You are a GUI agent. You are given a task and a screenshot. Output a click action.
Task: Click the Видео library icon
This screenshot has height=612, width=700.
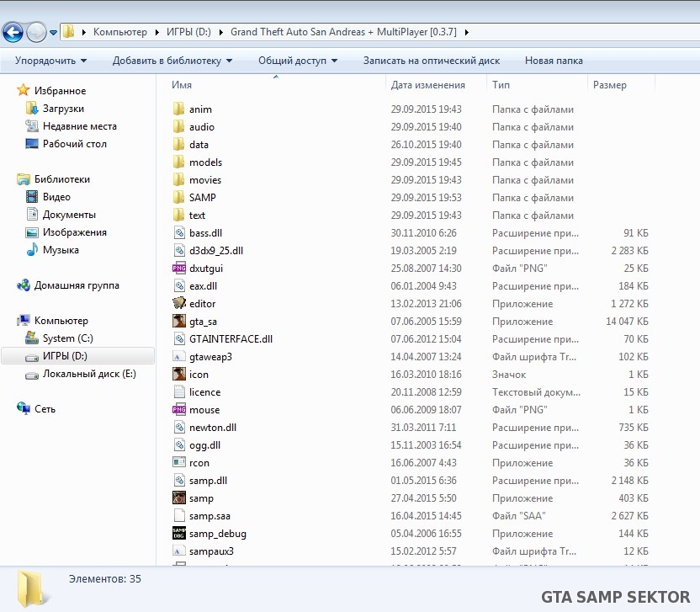point(32,196)
